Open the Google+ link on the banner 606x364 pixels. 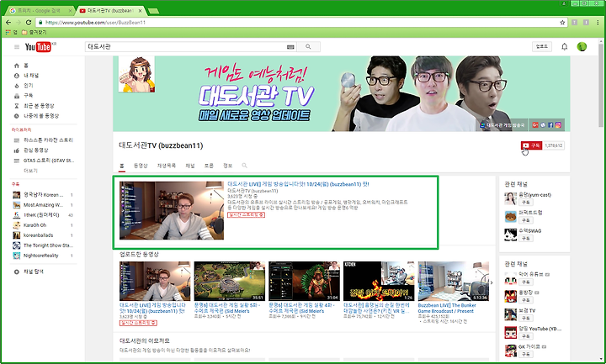pyautogui.click(x=535, y=125)
